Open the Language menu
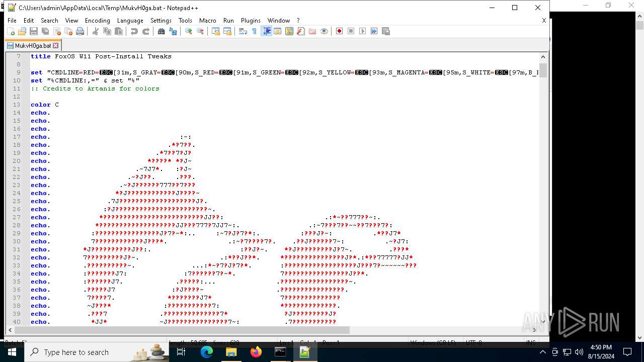 click(130, 21)
